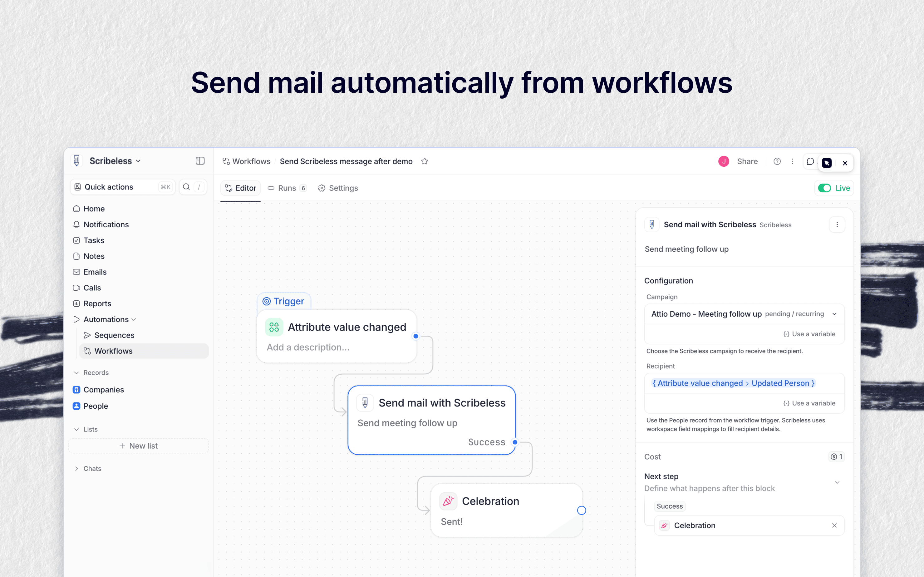
Task: Click the Recipient variable field
Action: click(744, 383)
